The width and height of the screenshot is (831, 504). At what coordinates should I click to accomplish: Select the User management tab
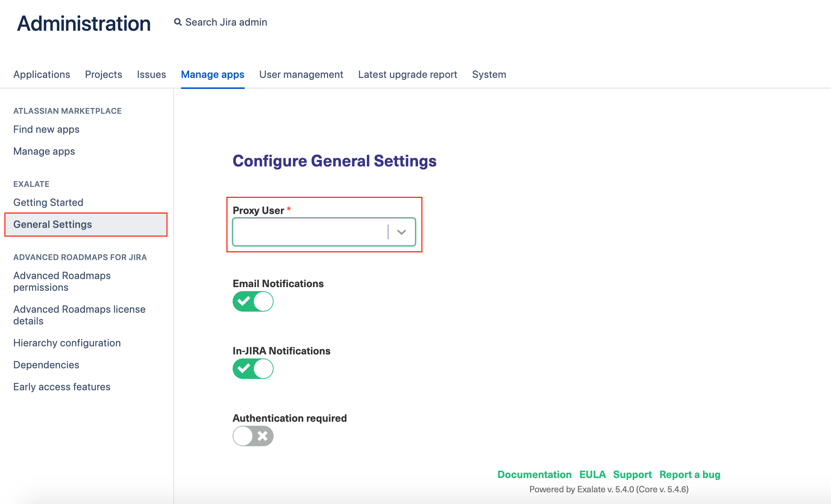click(301, 75)
